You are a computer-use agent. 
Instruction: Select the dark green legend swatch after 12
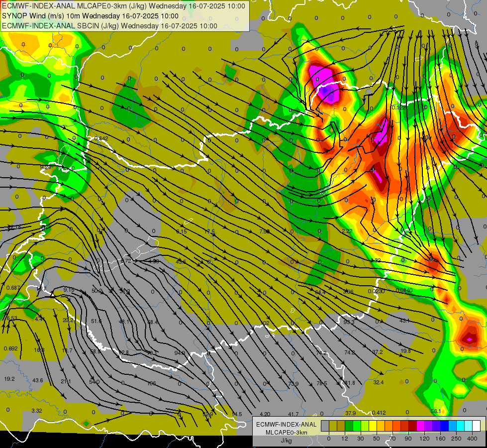click(x=349, y=426)
